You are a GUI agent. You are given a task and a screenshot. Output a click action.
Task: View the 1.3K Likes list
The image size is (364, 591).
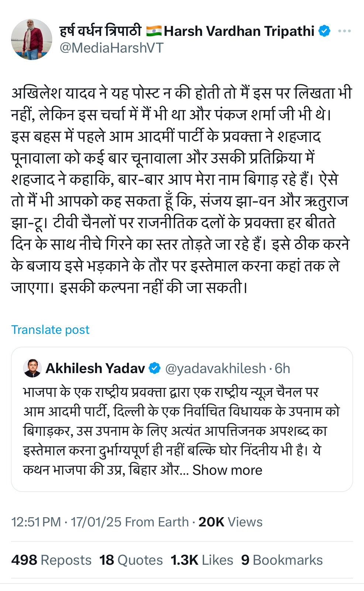[x=202, y=560]
